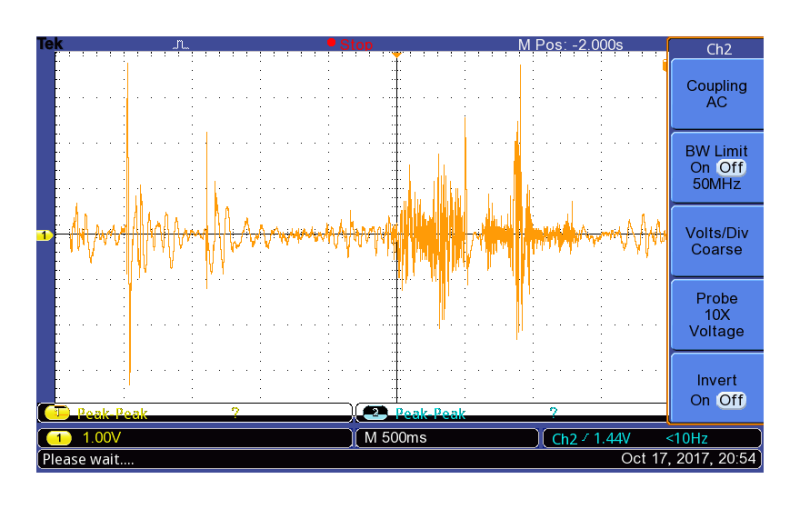Click the channel 1 ground reference marker
This screenshot has height=509, width=800.
coord(44,235)
